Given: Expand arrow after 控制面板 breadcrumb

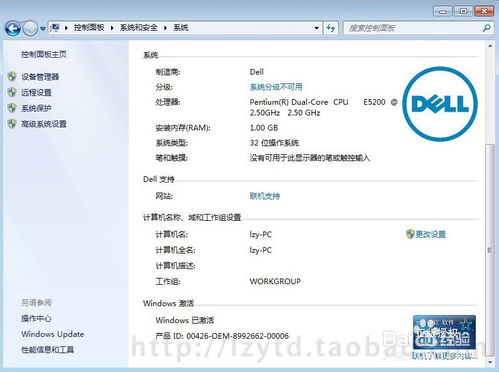Looking at the screenshot, I should (x=112, y=28).
